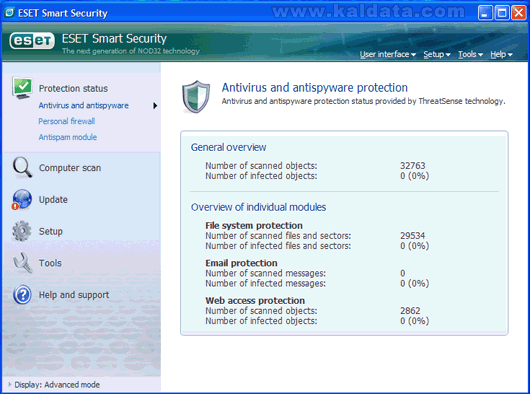Click the scanned objects value 32763
This screenshot has height=394, width=530.
[x=412, y=166]
